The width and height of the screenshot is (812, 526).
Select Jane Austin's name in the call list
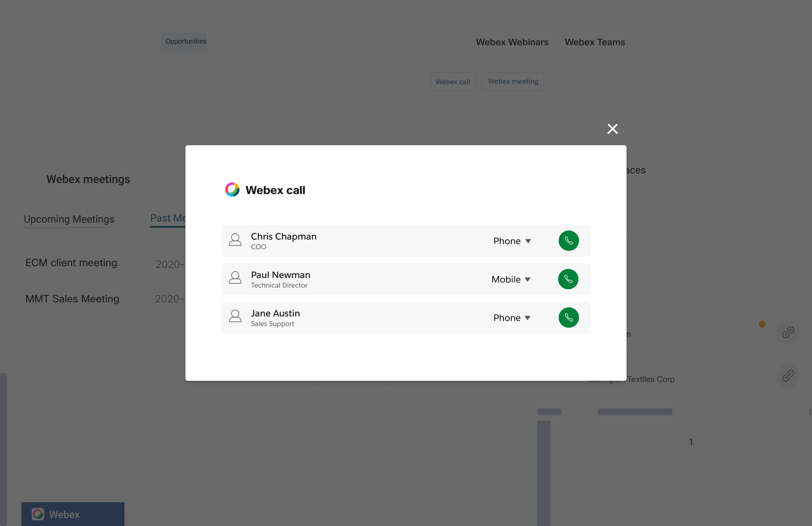click(276, 314)
